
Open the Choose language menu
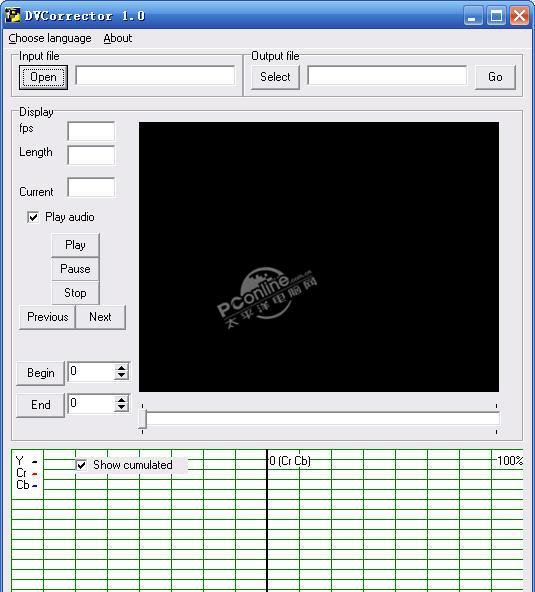(50, 38)
